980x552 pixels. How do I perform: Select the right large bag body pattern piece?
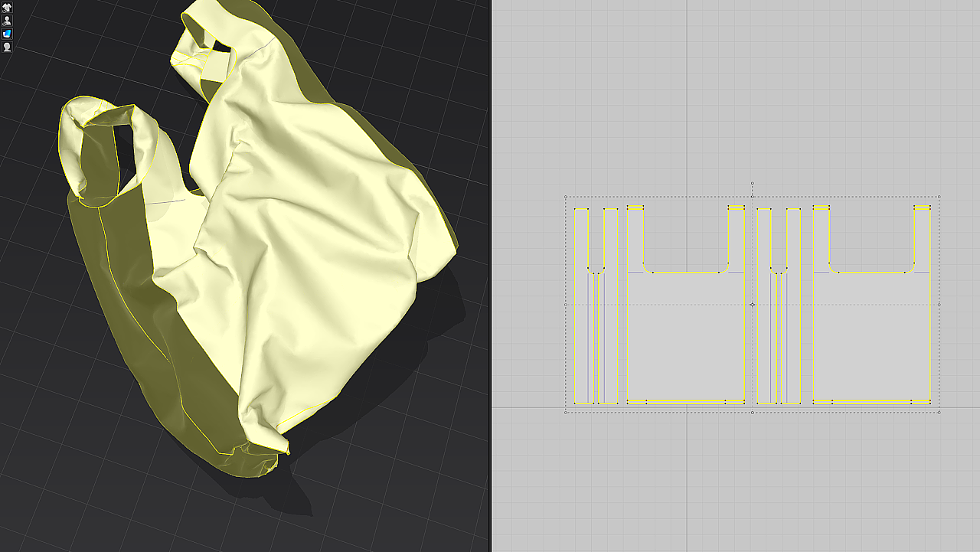coord(871,337)
